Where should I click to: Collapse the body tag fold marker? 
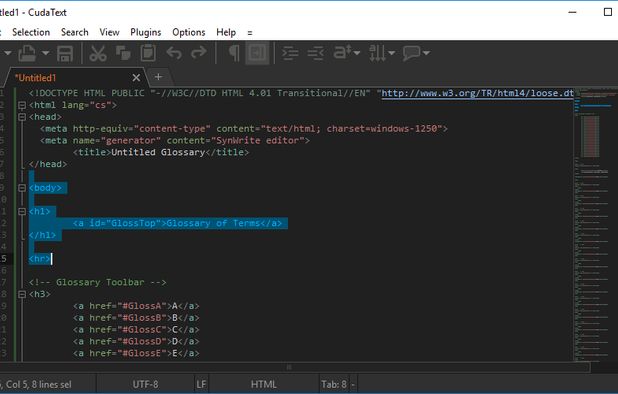(22, 188)
